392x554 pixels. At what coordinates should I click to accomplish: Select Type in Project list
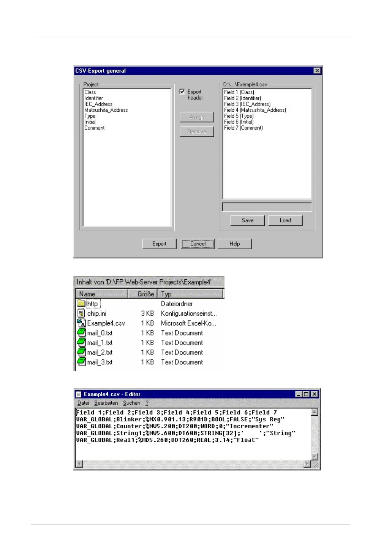pos(90,116)
